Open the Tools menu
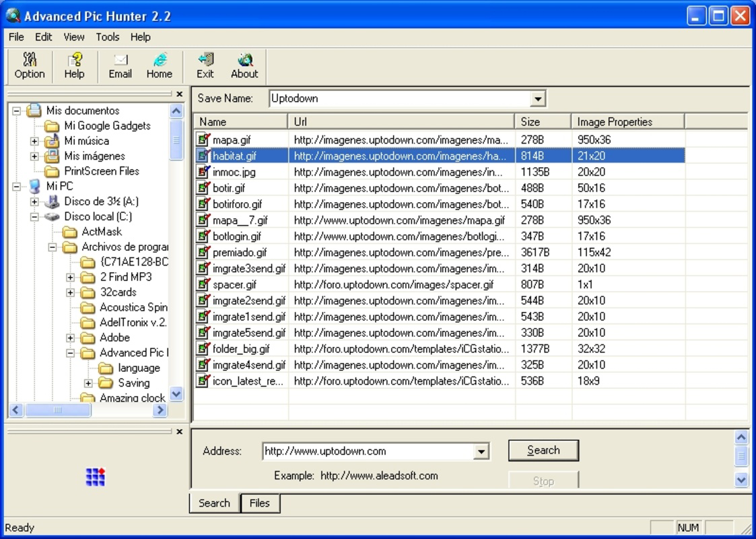 107,36
